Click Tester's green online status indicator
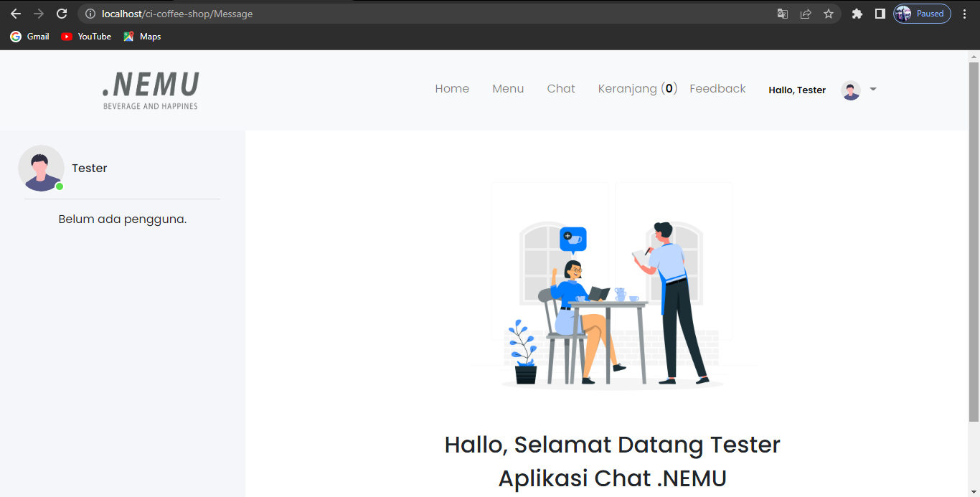 (x=60, y=187)
